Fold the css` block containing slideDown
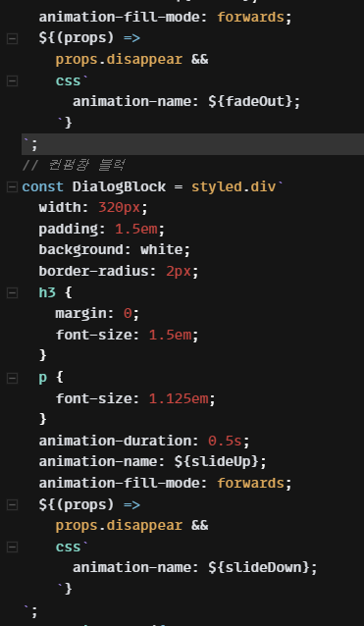Screen dimensions: 364x626 click(12, 547)
